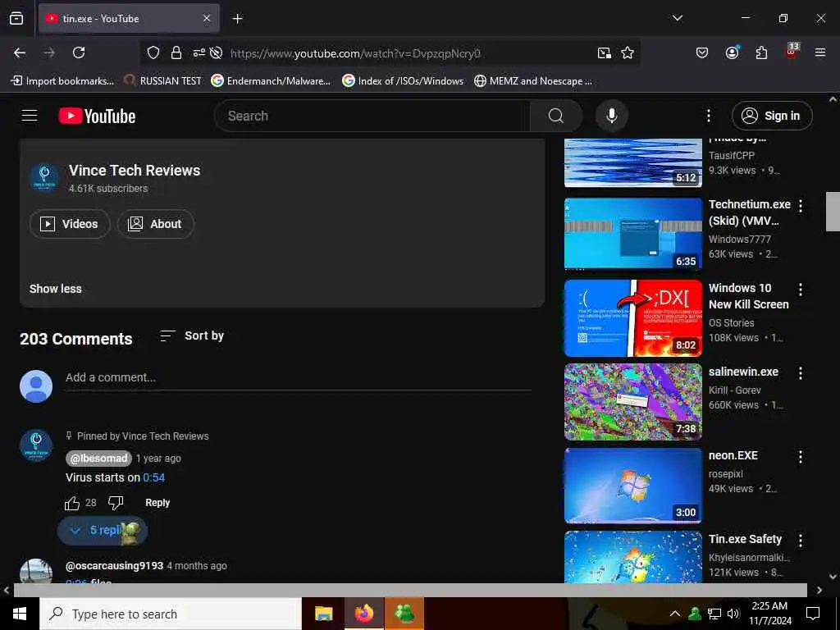840x630 pixels.
Task: View site security via the padlock icon
Action: 176,52
